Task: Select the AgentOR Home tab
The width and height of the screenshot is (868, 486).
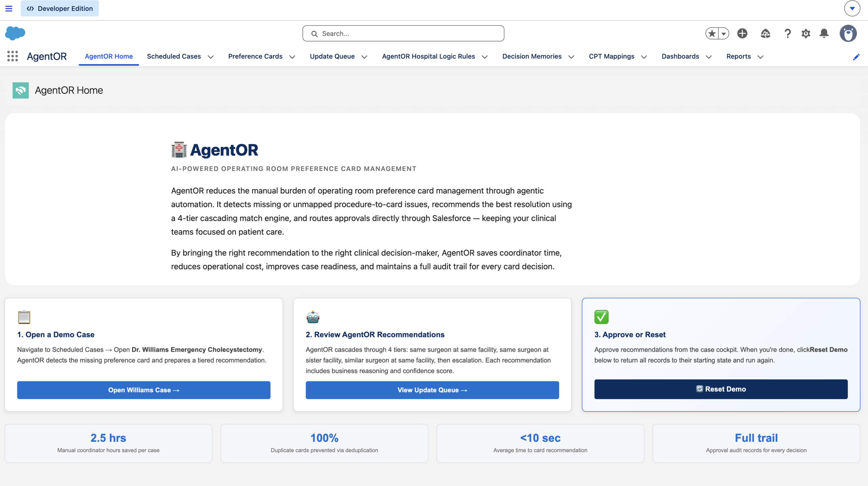Action: click(x=109, y=56)
